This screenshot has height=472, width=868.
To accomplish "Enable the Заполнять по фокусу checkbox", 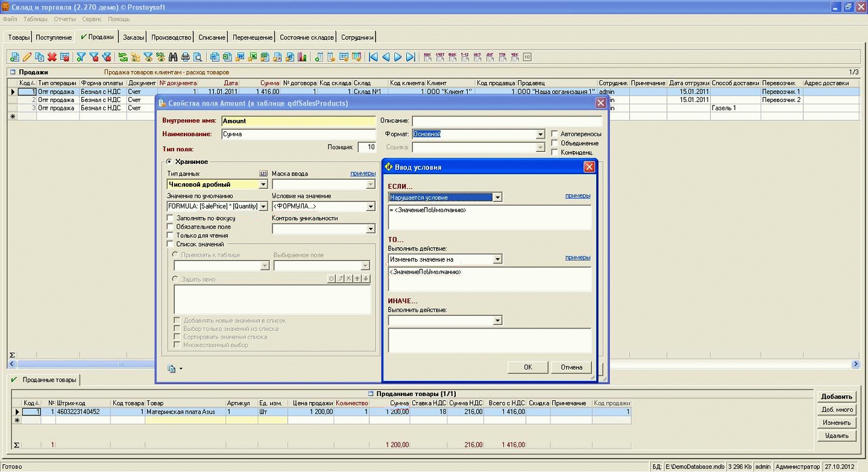I will click(170, 218).
